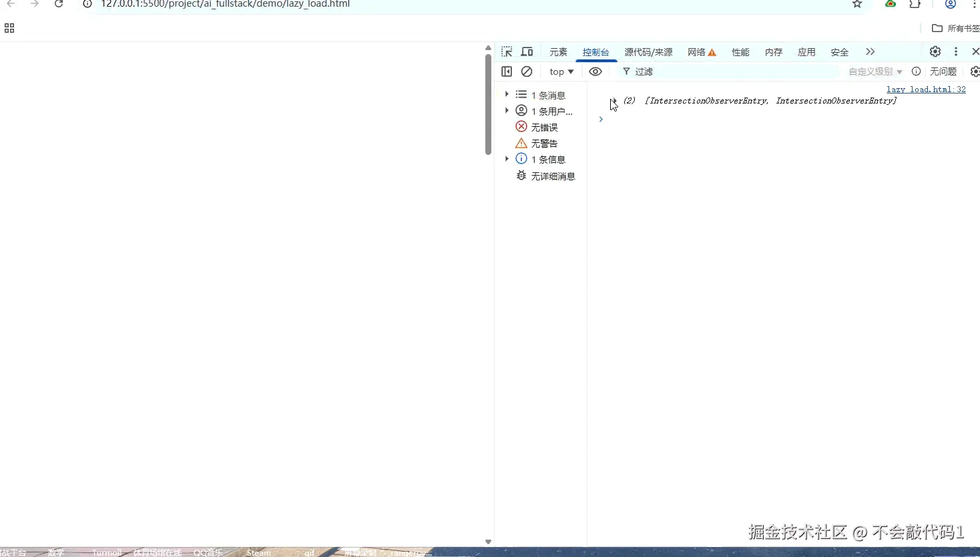Open DevTools settings gear

tap(935, 51)
